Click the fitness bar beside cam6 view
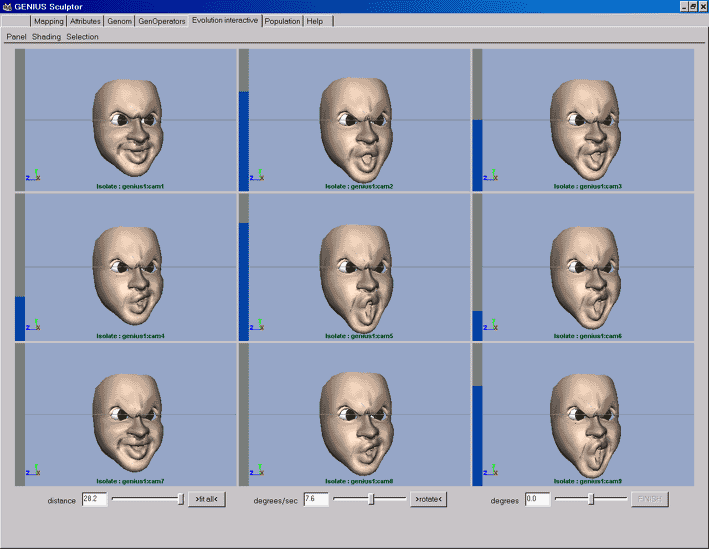Screen dimensions: 709x549 click(477, 267)
